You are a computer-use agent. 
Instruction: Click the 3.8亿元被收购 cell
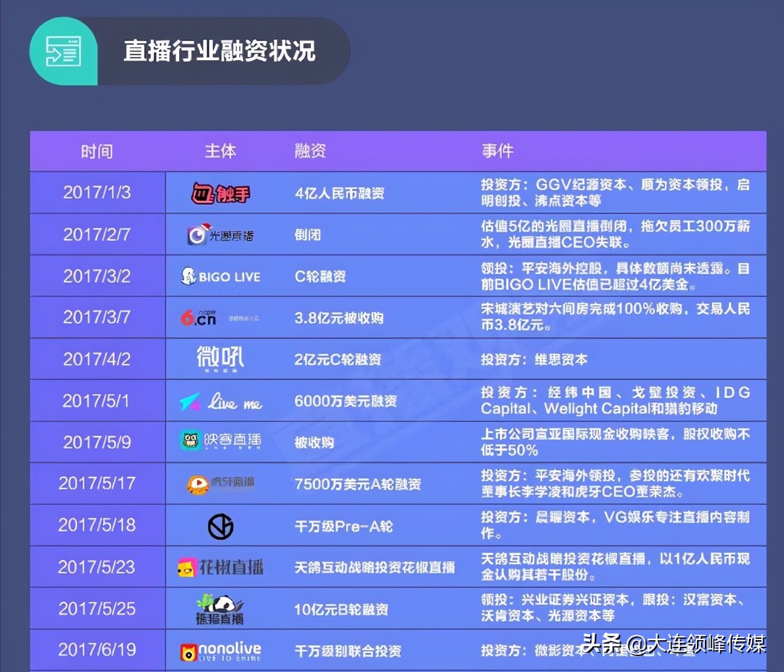pyautogui.click(x=339, y=318)
